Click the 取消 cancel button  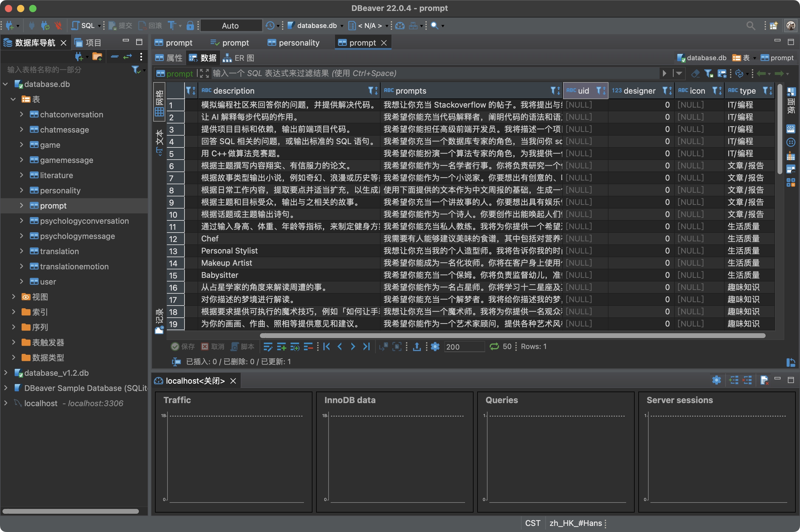point(213,347)
